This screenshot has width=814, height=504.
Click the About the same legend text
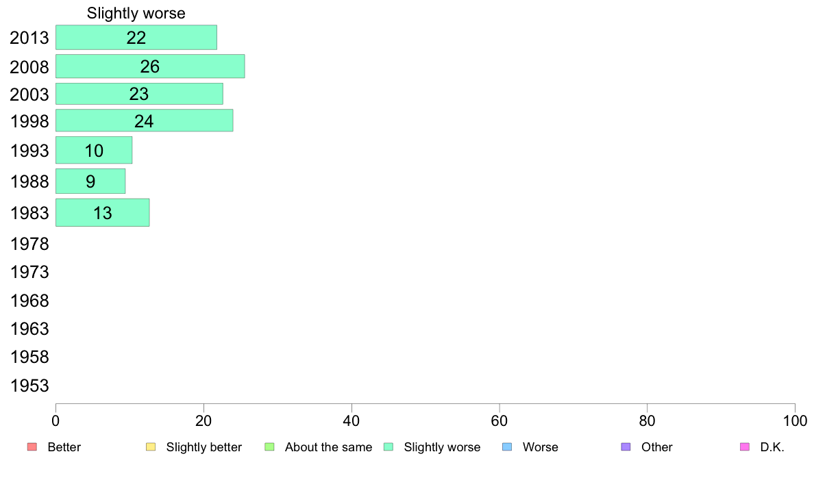click(x=329, y=447)
